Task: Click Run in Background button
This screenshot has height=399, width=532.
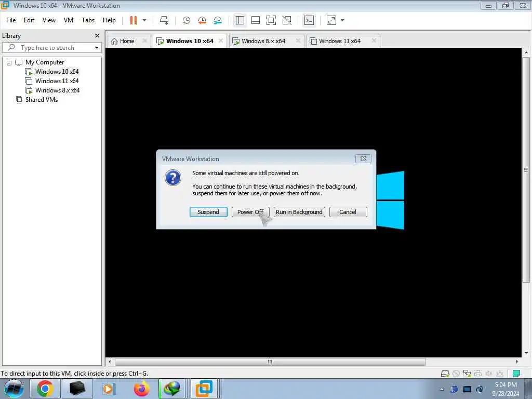Action: point(299,212)
